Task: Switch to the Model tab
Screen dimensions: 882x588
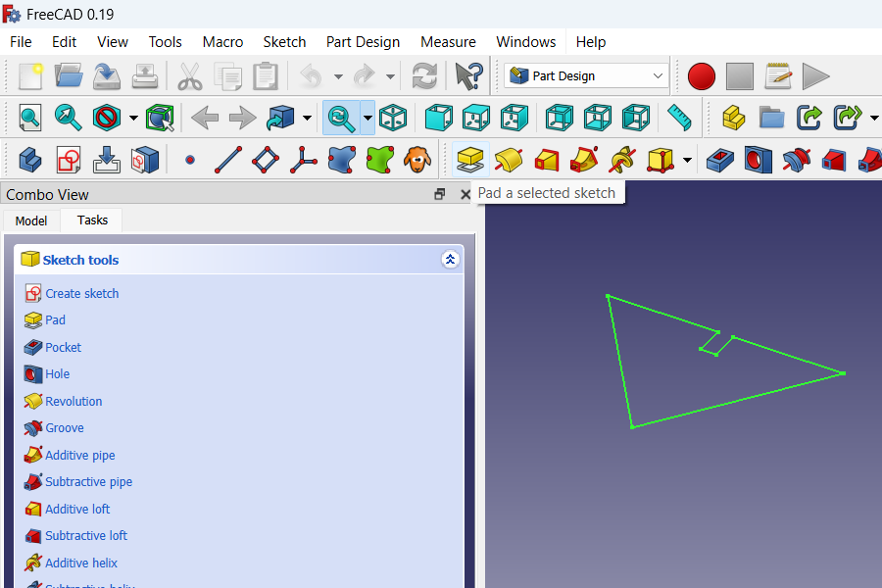Action: click(30, 220)
